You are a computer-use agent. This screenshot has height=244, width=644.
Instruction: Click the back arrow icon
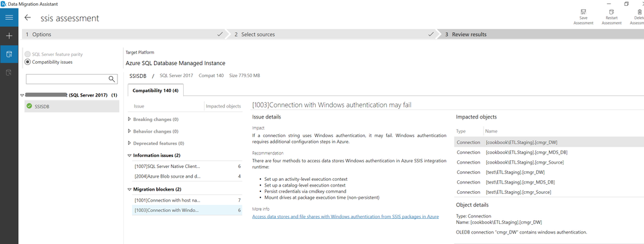point(28,17)
